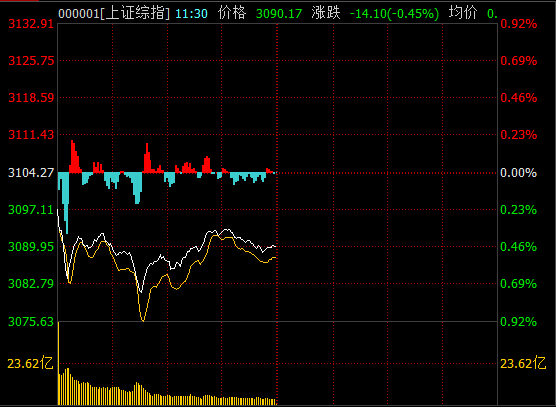Click the 涨跌 label in header

pos(326,13)
